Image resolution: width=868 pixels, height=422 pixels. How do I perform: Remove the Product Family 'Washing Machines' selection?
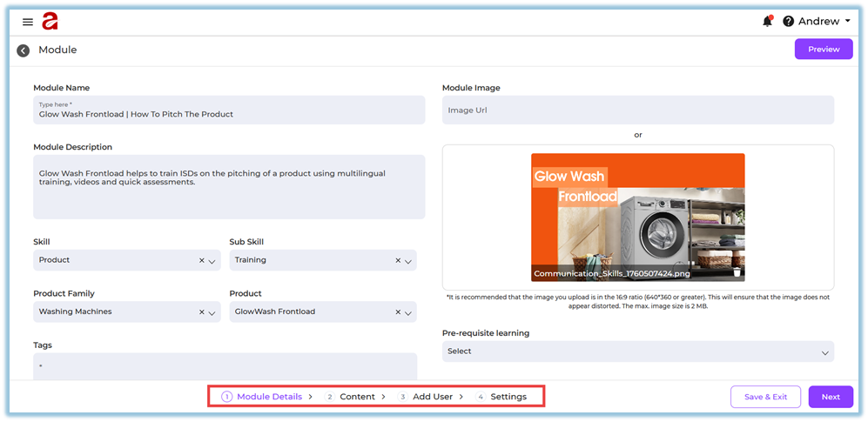coord(201,311)
